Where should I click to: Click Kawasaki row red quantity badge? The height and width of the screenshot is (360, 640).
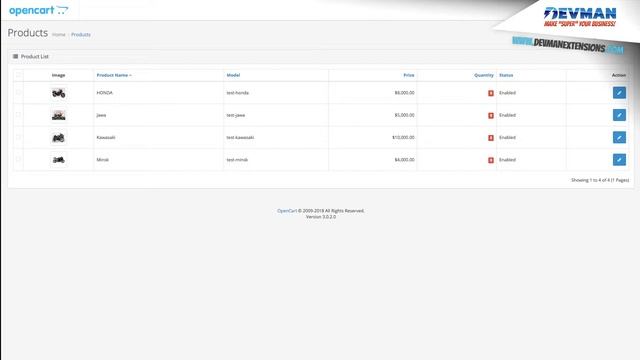click(491, 138)
